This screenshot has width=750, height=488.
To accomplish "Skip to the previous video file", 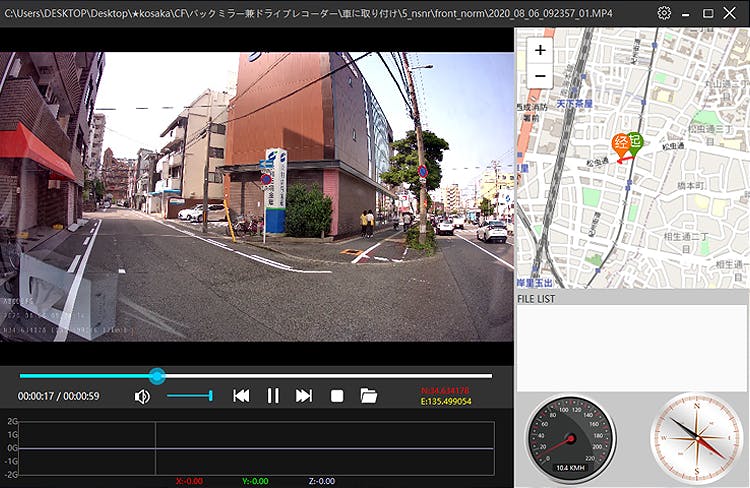I will click(x=241, y=396).
